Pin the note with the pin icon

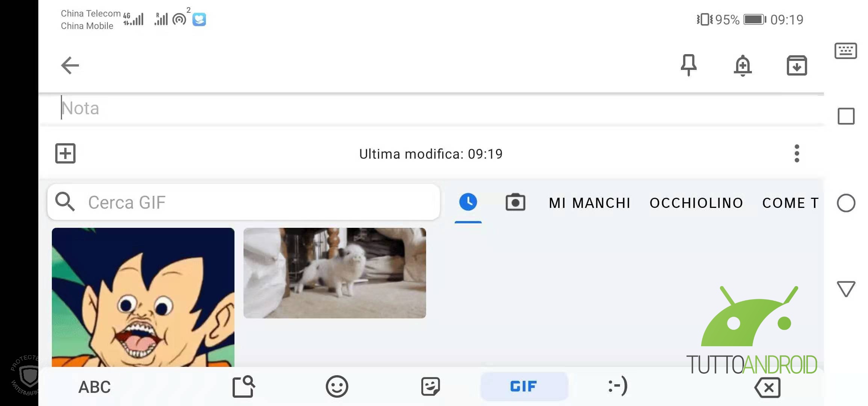point(688,65)
